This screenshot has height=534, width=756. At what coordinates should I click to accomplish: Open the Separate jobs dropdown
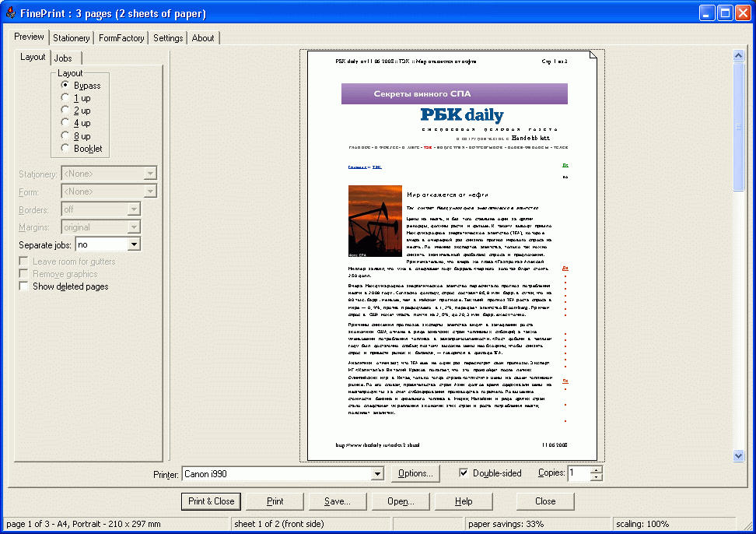coord(132,244)
